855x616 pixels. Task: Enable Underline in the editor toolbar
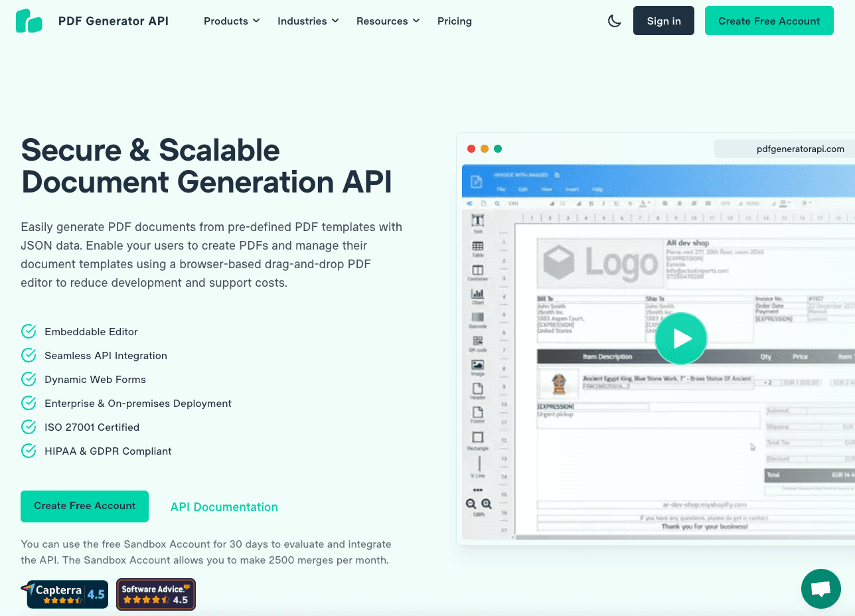coord(617,203)
